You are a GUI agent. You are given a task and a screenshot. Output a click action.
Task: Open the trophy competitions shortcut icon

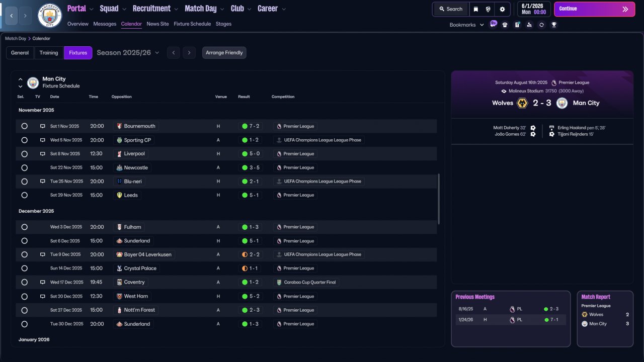[554, 25]
